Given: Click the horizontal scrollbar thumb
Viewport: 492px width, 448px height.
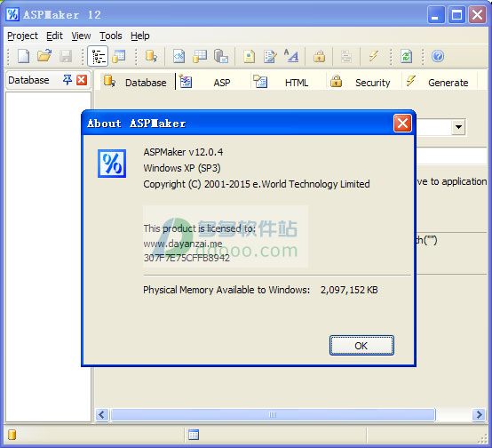Looking at the screenshot, I should click(x=273, y=415).
